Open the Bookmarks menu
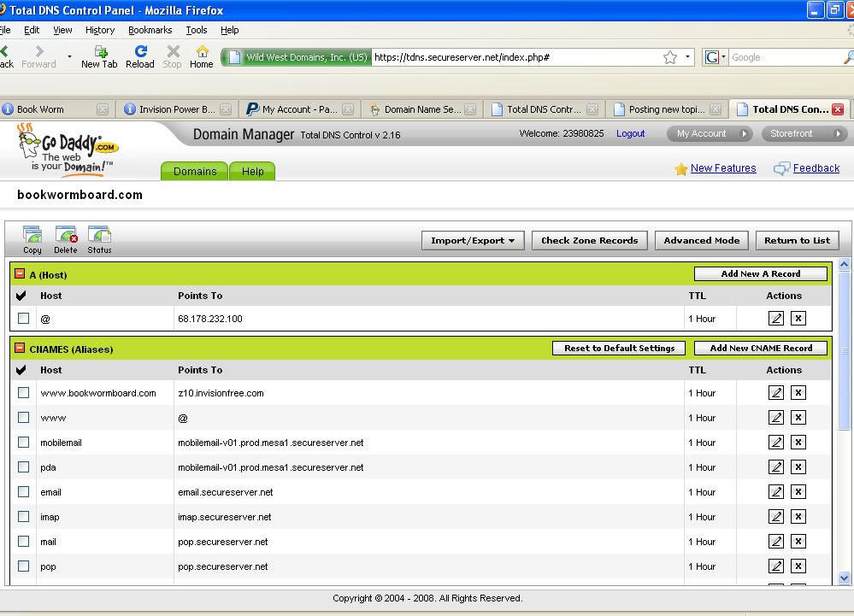Image resolution: width=854 pixels, height=616 pixels. coord(150,30)
